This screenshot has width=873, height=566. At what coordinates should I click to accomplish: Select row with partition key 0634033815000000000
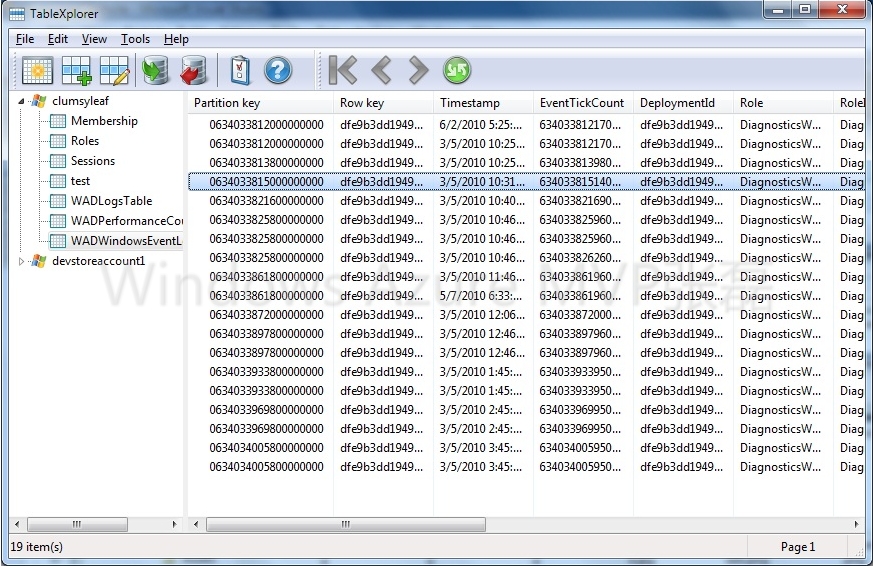pos(526,182)
